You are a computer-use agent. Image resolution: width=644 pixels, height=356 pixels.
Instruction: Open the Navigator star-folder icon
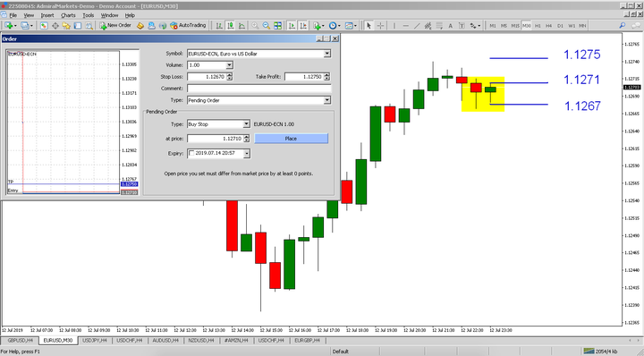click(66, 25)
